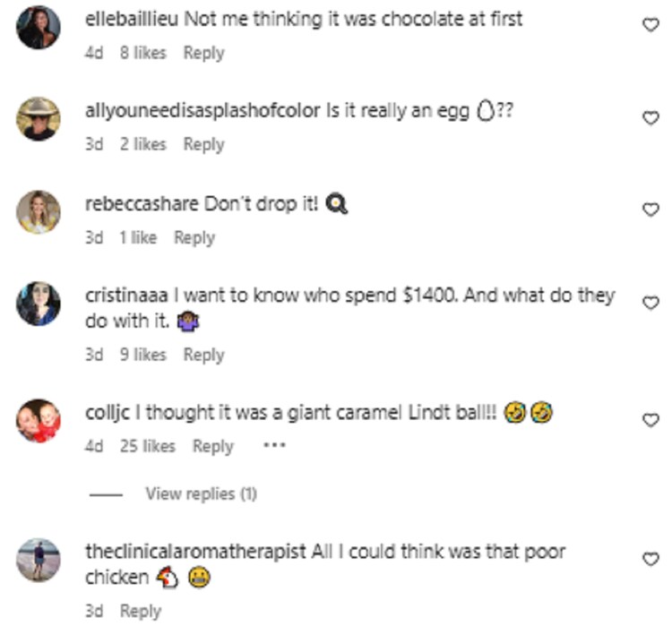Viewport: 672px width, 626px height.
Task: Open theclinicalaromatherapist's avatar
Action: (x=39, y=561)
